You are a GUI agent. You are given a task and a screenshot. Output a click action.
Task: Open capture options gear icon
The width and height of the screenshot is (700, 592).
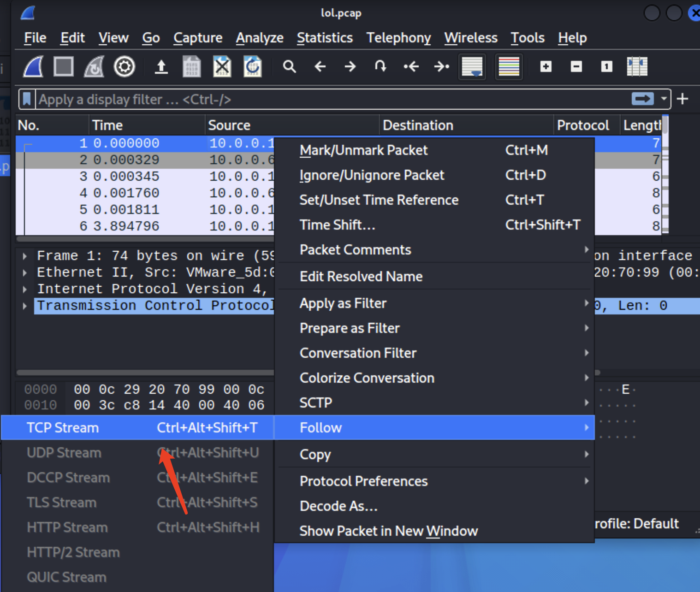point(124,67)
